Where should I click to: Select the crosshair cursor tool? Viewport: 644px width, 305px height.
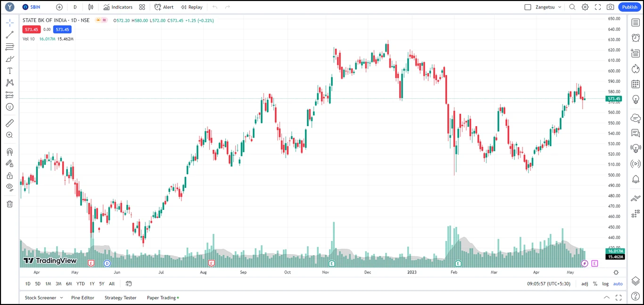9,23
